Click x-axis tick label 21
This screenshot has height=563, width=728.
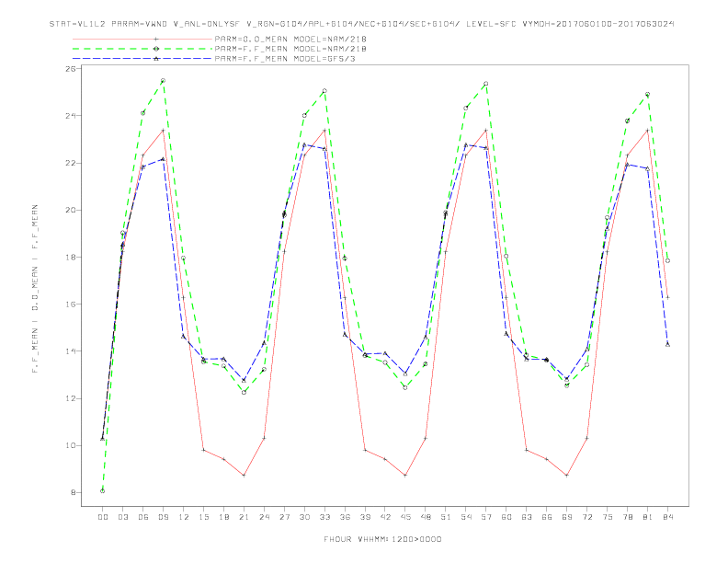tap(244, 517)
